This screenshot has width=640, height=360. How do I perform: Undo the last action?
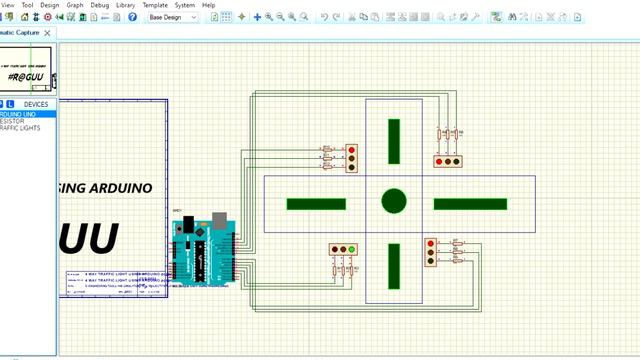click(x=324, y=17)
